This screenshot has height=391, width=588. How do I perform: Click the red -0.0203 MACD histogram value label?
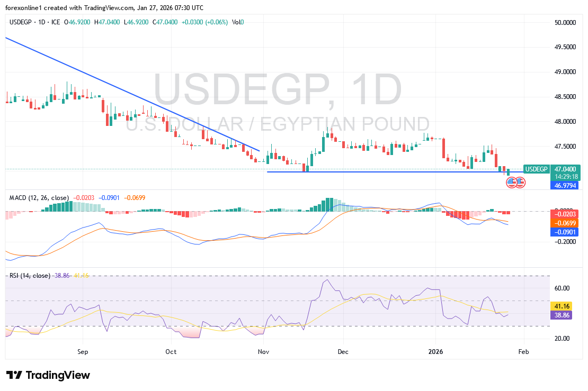pos(565,214)
